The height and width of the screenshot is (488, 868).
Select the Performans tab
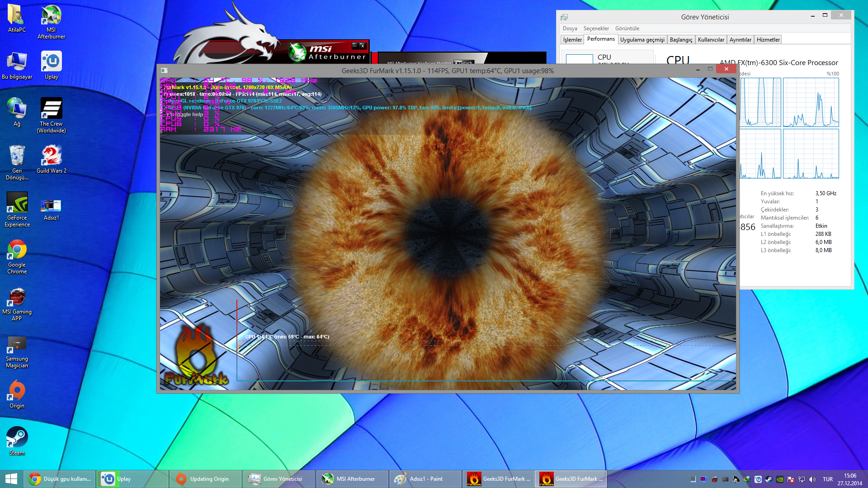(x=601, y=39)
